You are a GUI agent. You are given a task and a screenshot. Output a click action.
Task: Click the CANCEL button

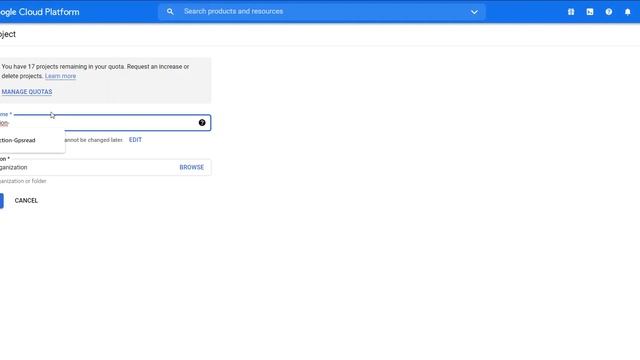click(x=26, y=200)
